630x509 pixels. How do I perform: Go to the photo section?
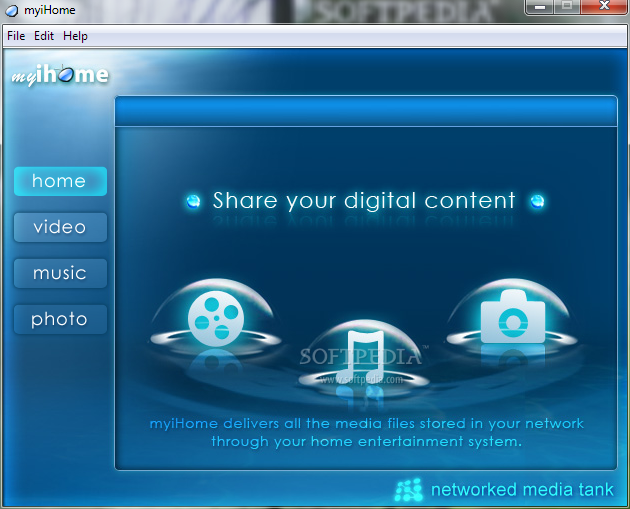pos(60,319)
